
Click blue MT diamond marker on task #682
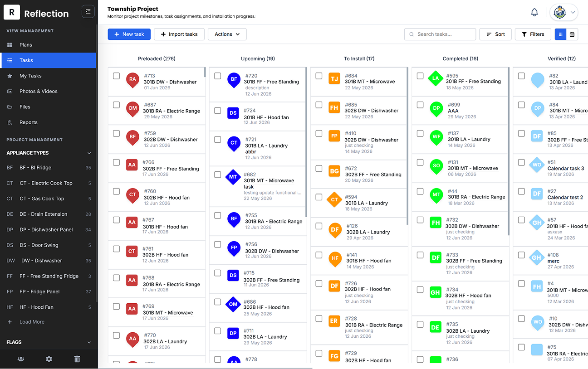pyautogui.click(x=233, y=177)
